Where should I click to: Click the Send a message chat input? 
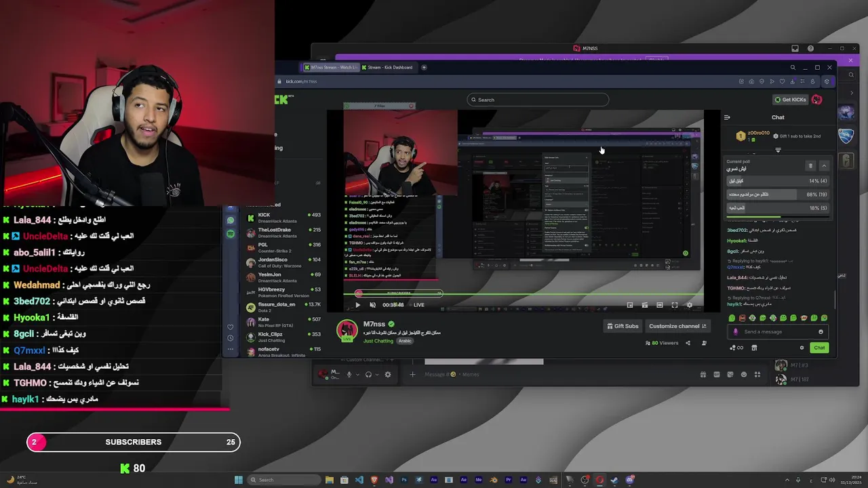(777, 331)
